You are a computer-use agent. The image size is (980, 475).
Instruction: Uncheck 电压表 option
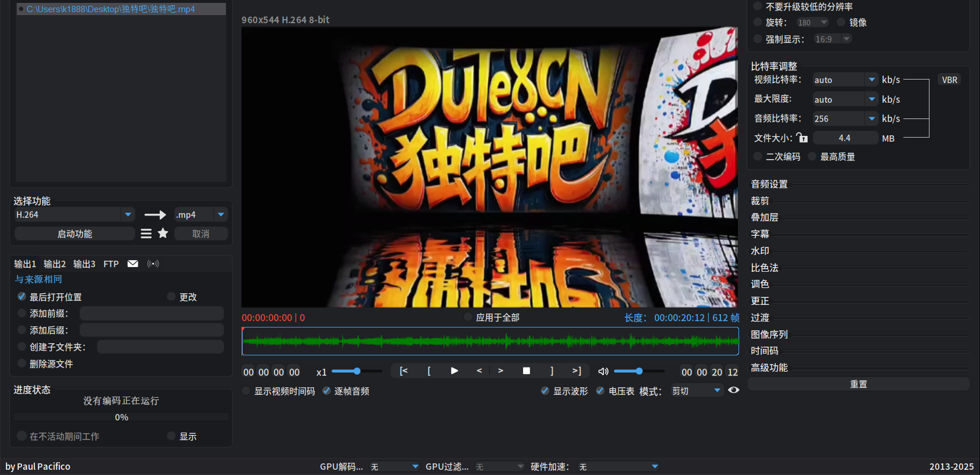coord(600,391)
